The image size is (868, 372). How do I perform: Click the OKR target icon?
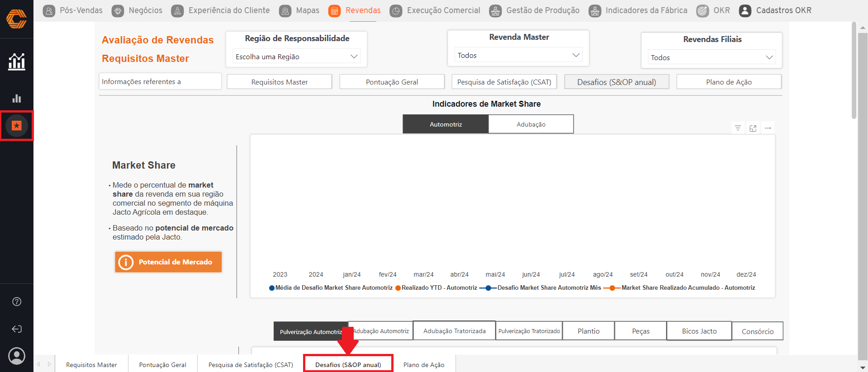tap(702, 11)
